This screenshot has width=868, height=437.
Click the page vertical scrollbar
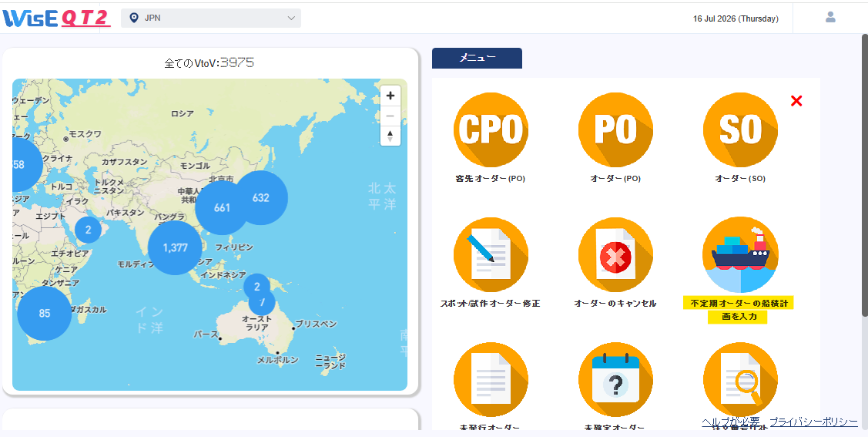(865, 174)
